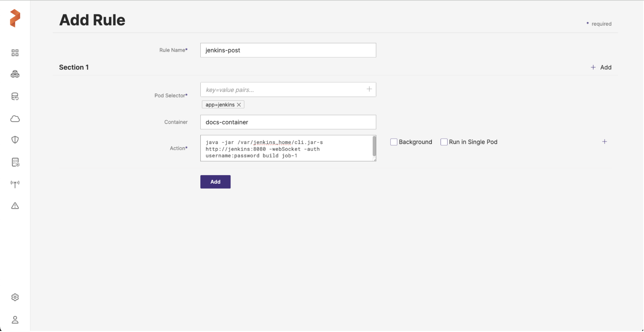Open the clusters cubes icon
This screenshot has width=644, height=332.
[15, 74]
